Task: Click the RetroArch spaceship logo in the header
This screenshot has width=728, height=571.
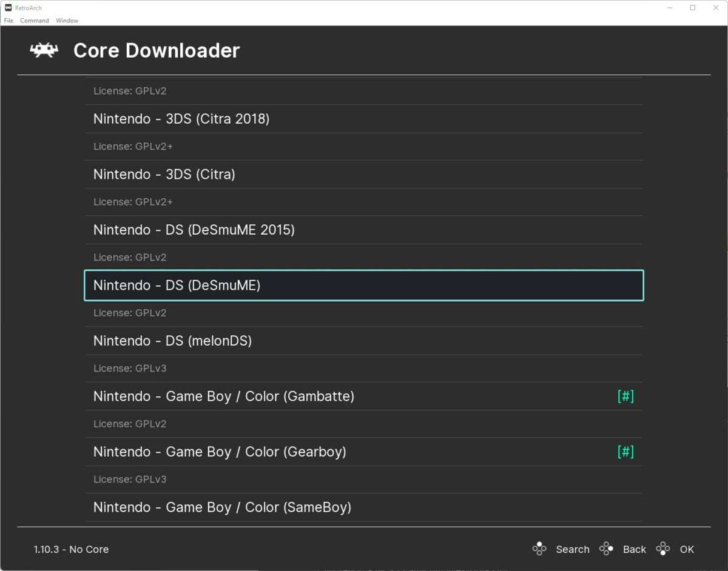Action: [43, 50]
